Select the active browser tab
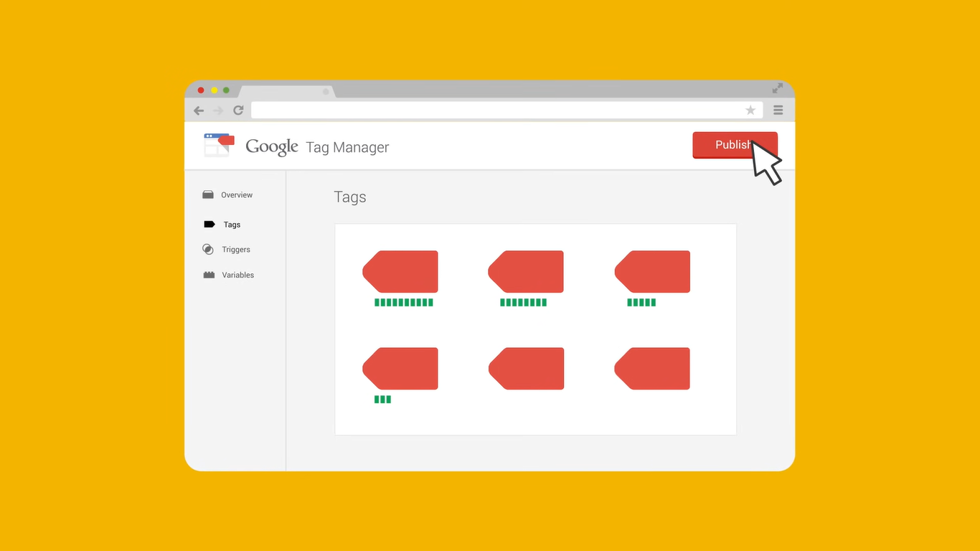 pos(286,91)
